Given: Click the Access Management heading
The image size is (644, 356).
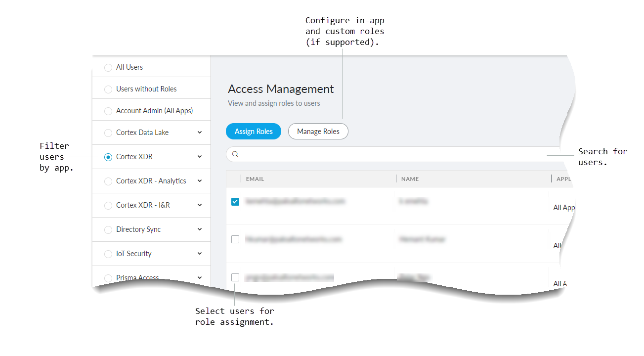Looking at the screenshot, I should [281, 89].
